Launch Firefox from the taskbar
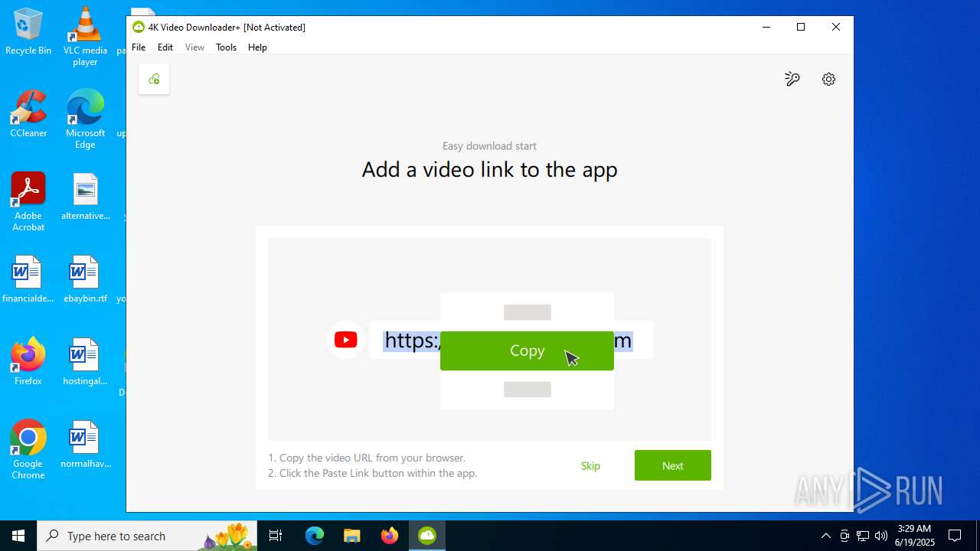 point(390,536)
